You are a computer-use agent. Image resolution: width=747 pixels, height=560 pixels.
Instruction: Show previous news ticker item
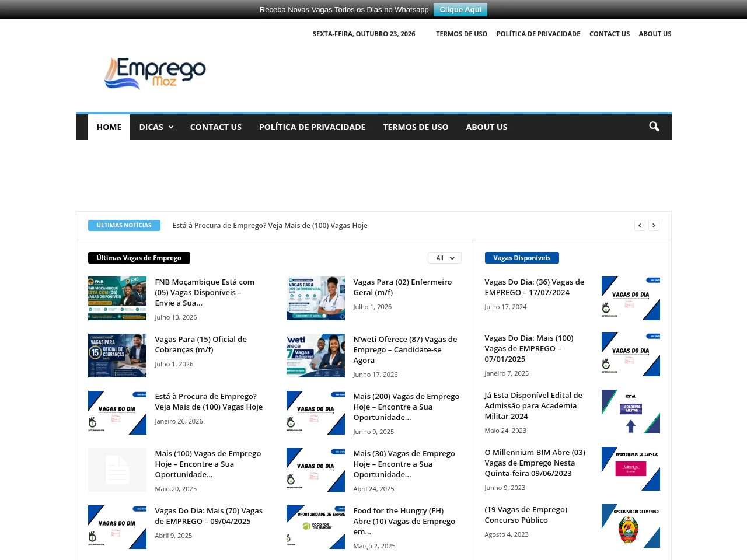640,225
